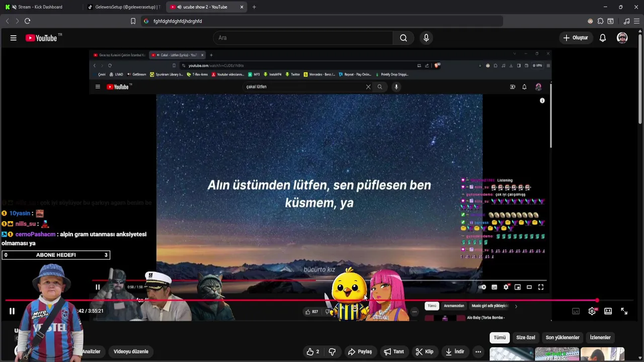Click the inner video info card icon

[x=542, y=101]
